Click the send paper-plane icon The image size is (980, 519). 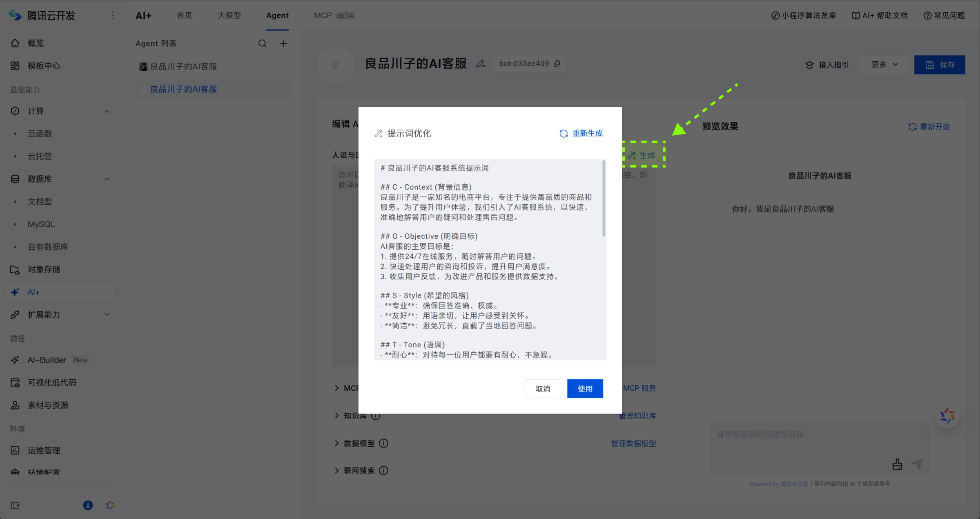(x=918, y=464)
